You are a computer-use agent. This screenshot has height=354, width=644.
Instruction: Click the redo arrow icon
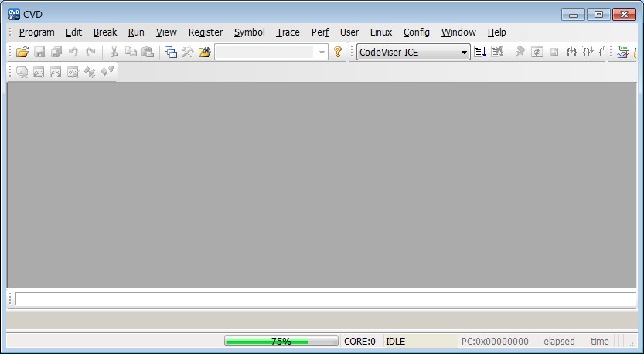click(90, 52)
